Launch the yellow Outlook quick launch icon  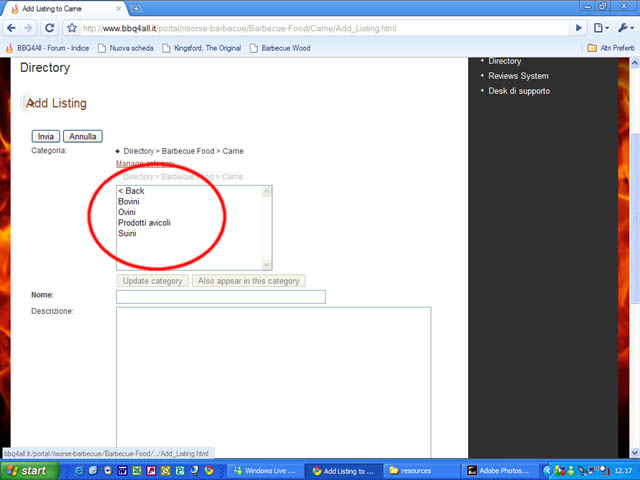coord(165,471)
